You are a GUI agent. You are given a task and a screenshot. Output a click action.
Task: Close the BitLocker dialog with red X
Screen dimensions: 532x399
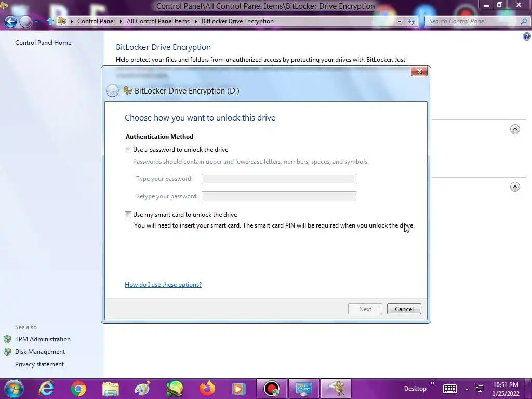(419, 71)
